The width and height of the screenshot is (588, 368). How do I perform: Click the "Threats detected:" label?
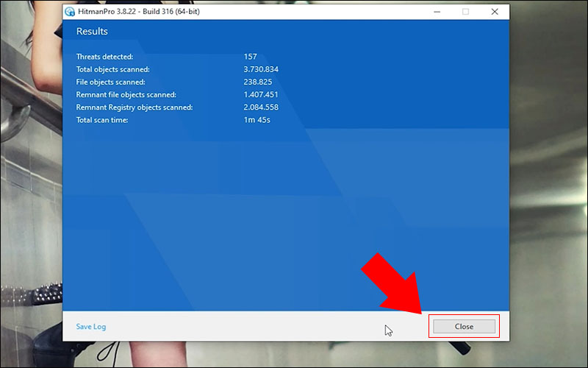click(104, 57)
